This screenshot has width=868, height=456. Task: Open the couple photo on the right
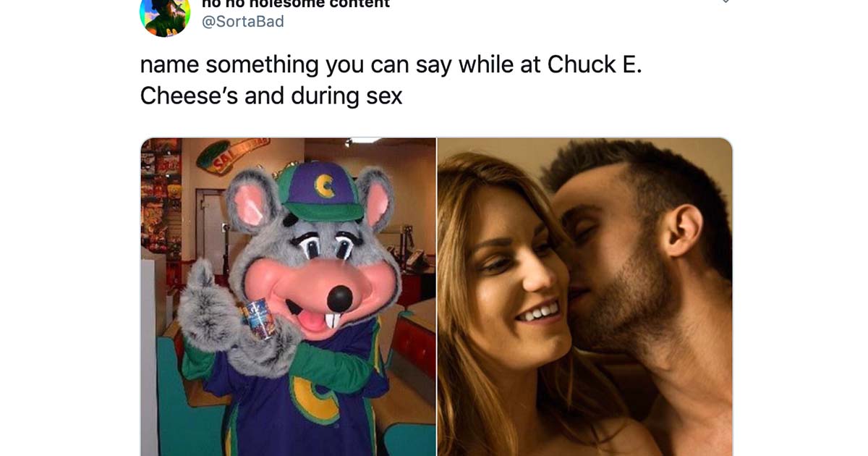(585, 297)
